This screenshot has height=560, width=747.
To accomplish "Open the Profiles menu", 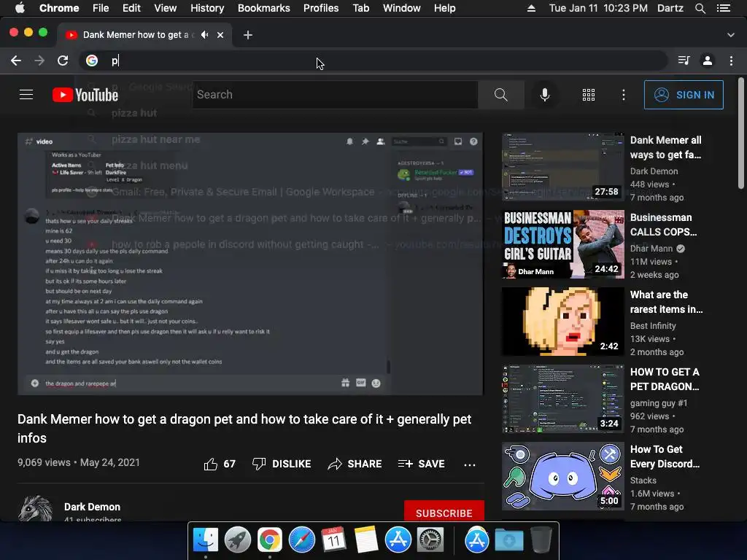I will click(x=321, y=8).
